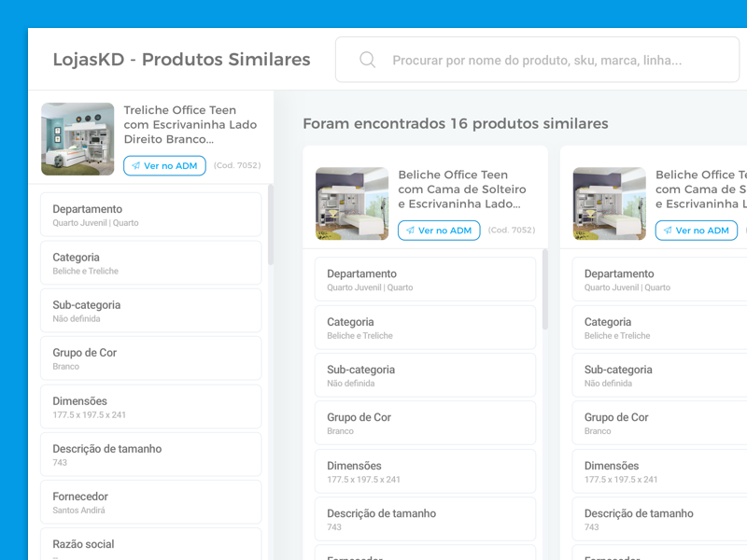Select Categoria in the cut-off second Beliche card

659,328
